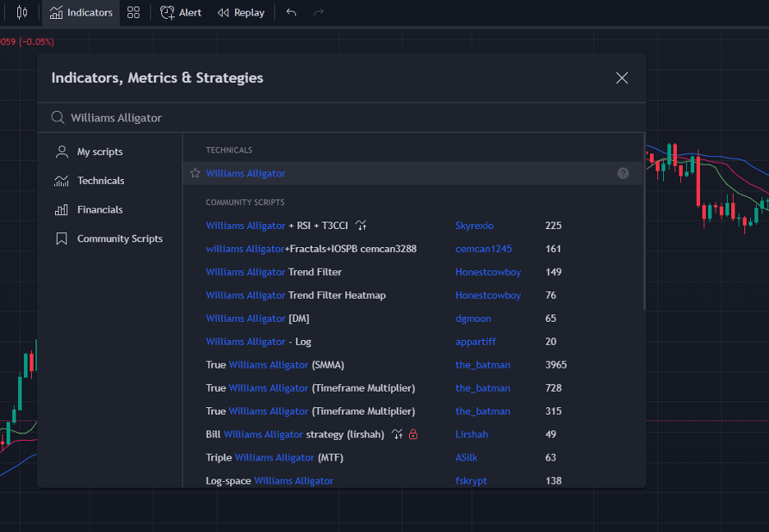This screenshot has width=769, height=532.
Task: Click the search magnifier icon
Action: [x=58, y=117]
